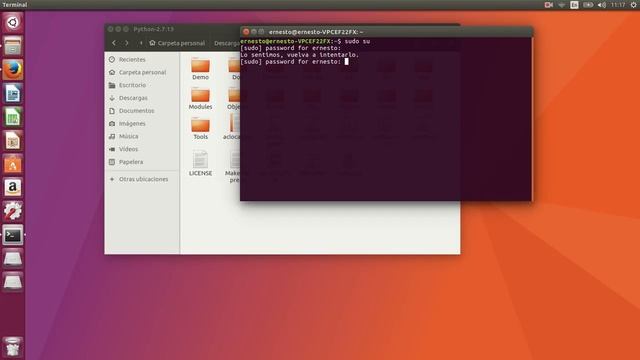The width and height of the screenshot is (640, 360).
Task: Click in the Terminal at the password prompt
Action: 347,62
